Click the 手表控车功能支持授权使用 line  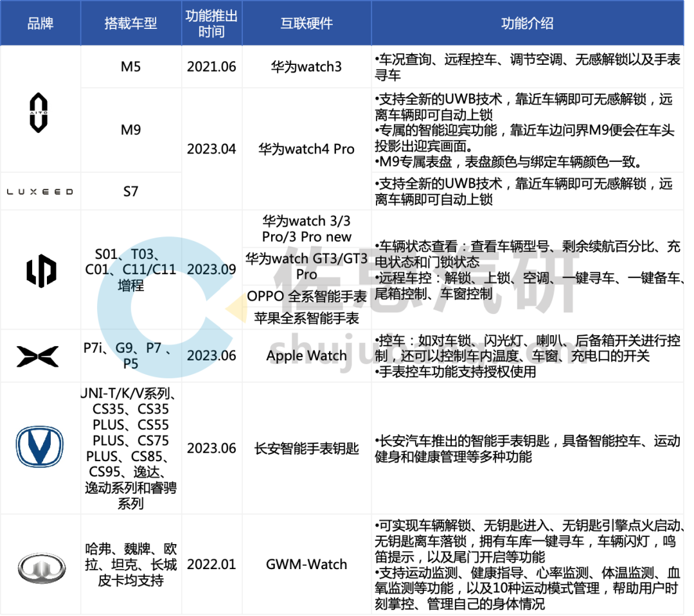pos(456,372)
